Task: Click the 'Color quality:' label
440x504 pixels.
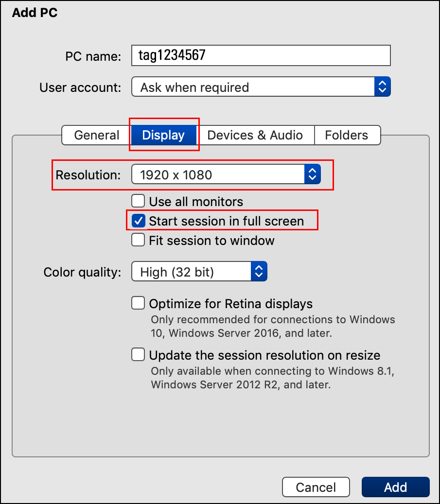Action: (82, 272)
